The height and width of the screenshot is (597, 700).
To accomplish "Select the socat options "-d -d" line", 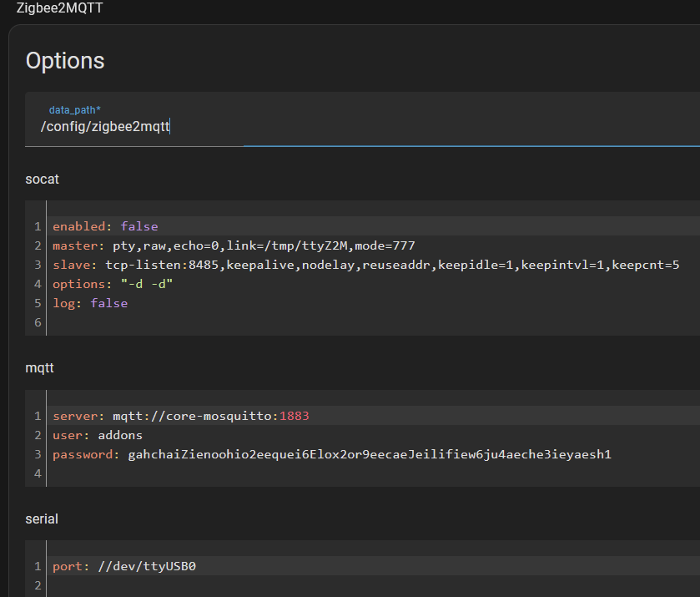I will click(113, 284).
